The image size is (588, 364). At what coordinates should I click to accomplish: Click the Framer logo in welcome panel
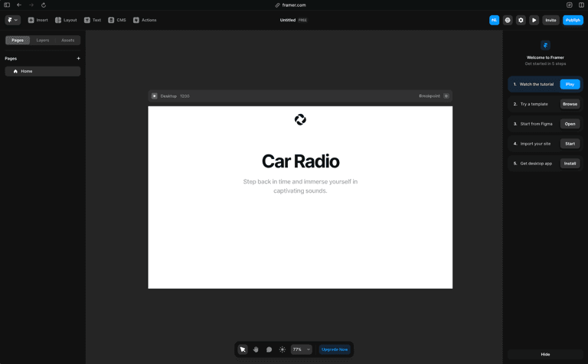coord(545,45)
